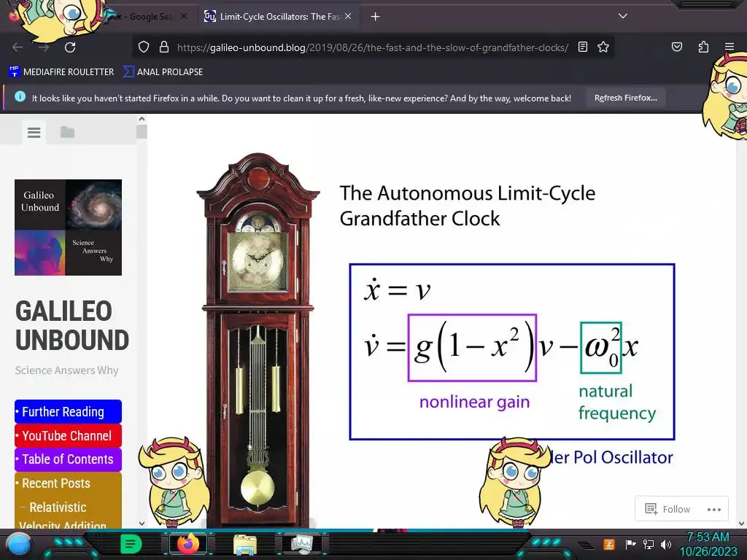This screenshot has width=747, height=560.
Task: Go forward to next page
Action: tap(44, 47)
